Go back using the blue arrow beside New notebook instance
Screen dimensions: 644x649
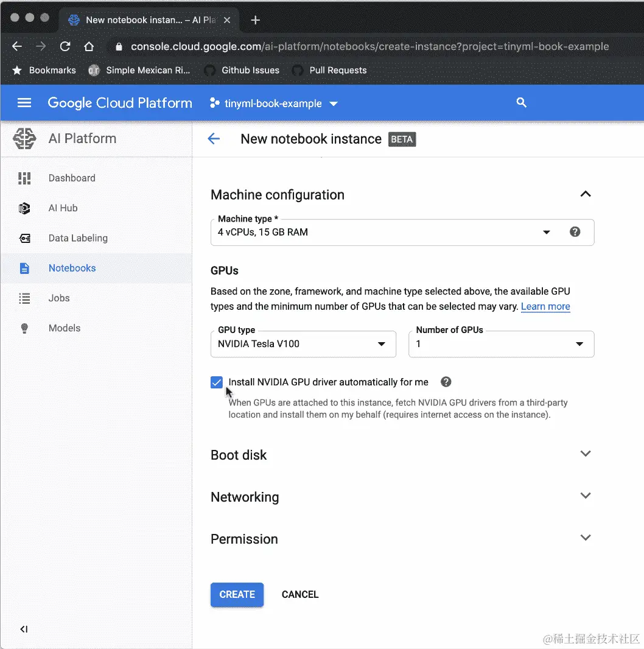click(x=214, y=139)
